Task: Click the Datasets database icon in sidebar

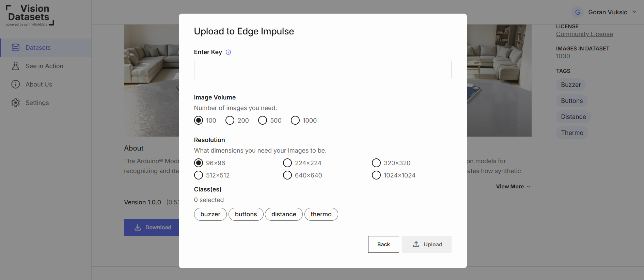Action: click(16, 48)
